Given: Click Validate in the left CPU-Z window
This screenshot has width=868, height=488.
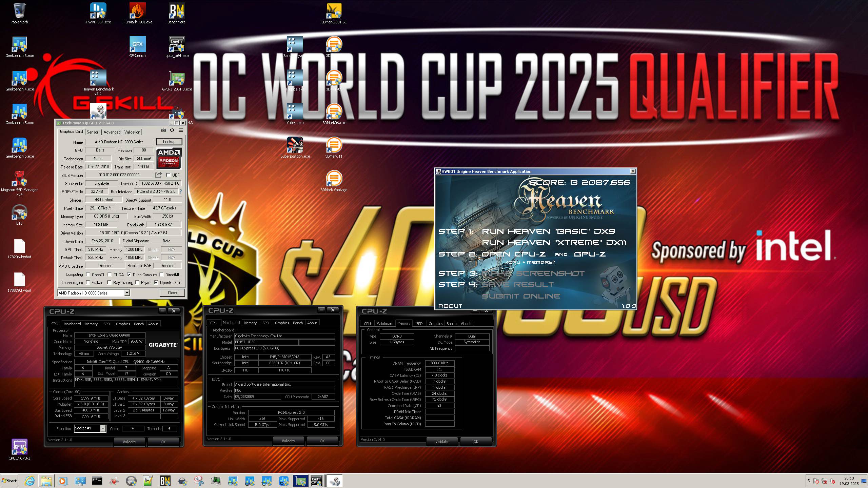Looking at the screenshot, I should [x=129, y=442].
